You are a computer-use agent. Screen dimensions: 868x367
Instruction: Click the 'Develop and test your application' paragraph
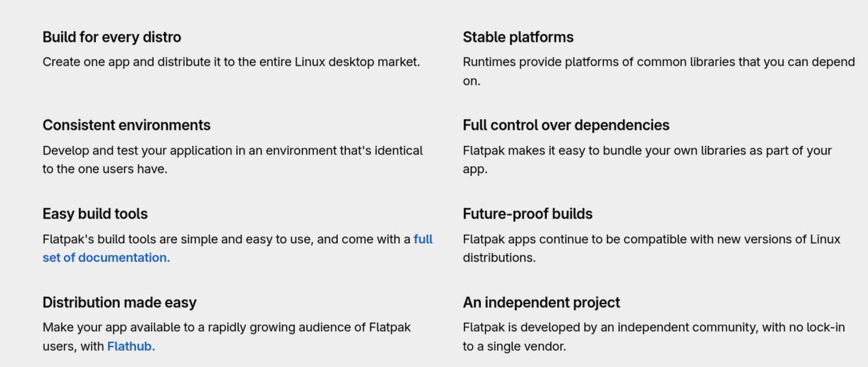[x=233, y=160]
